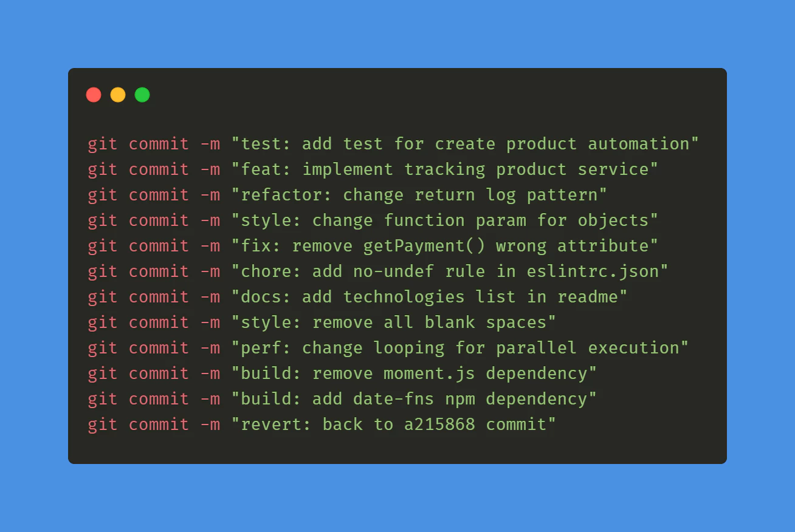The image size is (795, 532).
Task: Click the "-m" flag on the fix line
Action: [210, 246]
